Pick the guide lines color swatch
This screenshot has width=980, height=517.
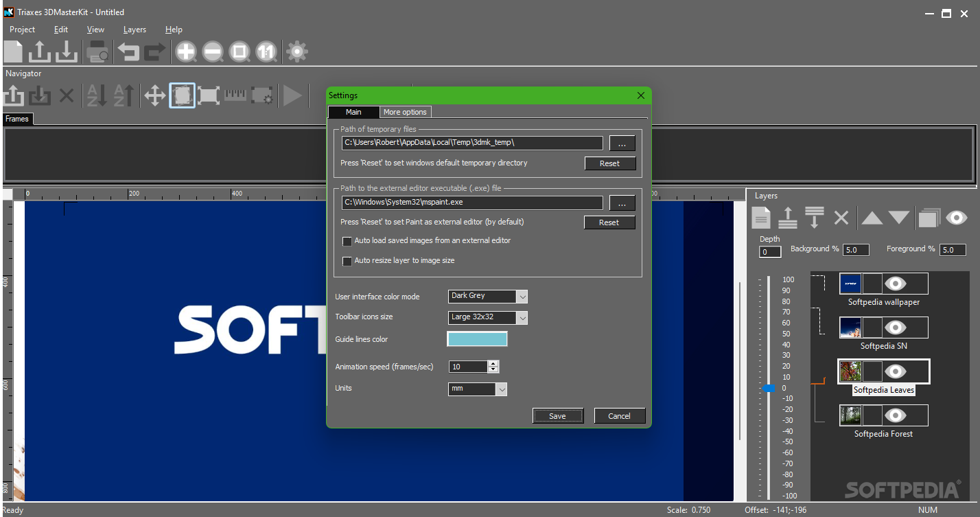(477, 339)
